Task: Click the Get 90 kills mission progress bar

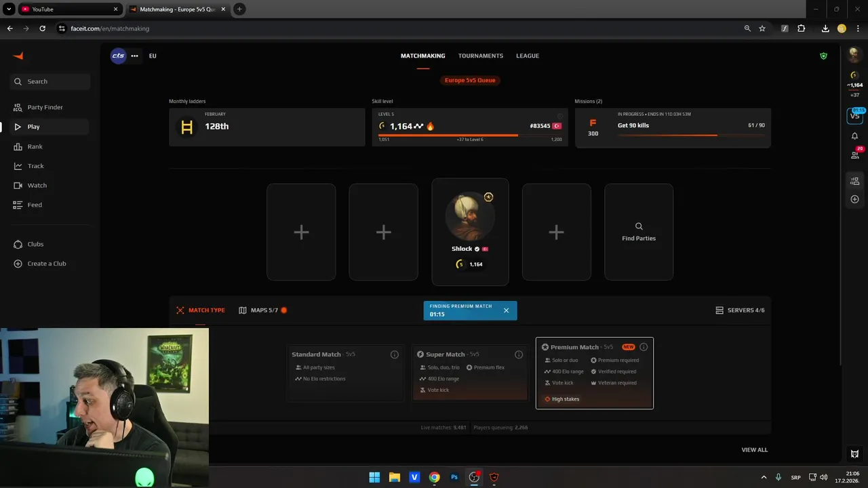Action: click(x=691, y=135)
